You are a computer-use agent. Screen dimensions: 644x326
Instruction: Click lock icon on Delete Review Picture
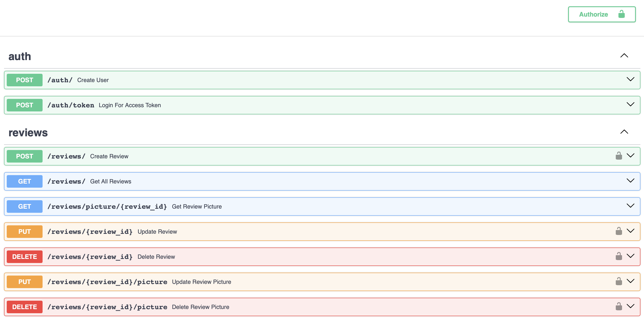[619, 306]
